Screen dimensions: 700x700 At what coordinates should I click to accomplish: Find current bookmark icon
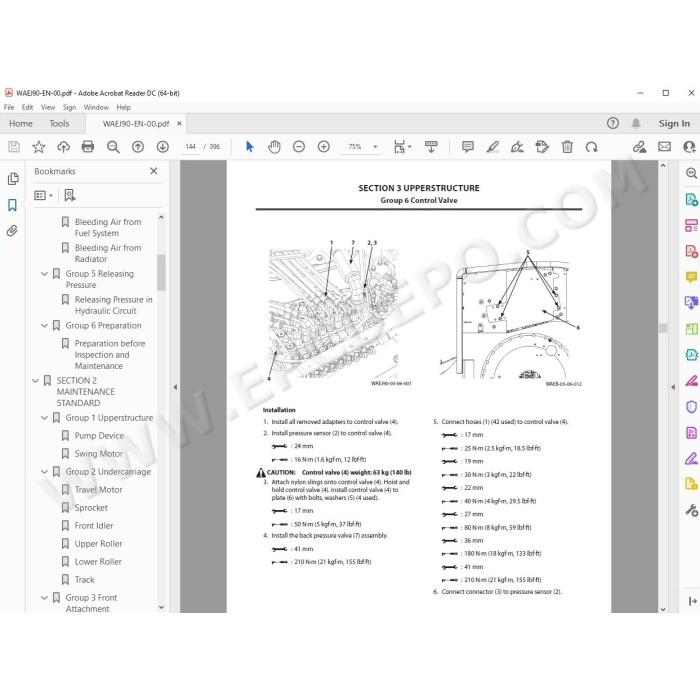click(70, 195)
